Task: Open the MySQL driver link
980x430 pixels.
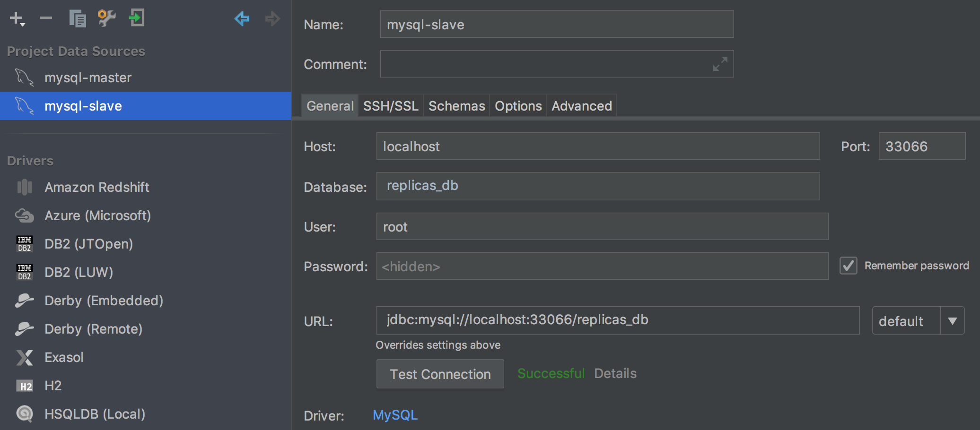Action: (395, 415)
